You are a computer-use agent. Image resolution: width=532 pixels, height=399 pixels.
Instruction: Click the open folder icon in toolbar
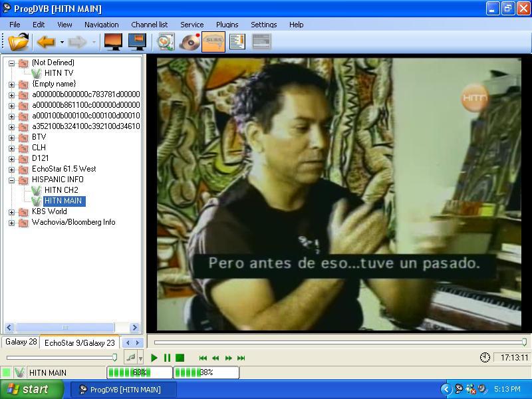coord(19,42)
